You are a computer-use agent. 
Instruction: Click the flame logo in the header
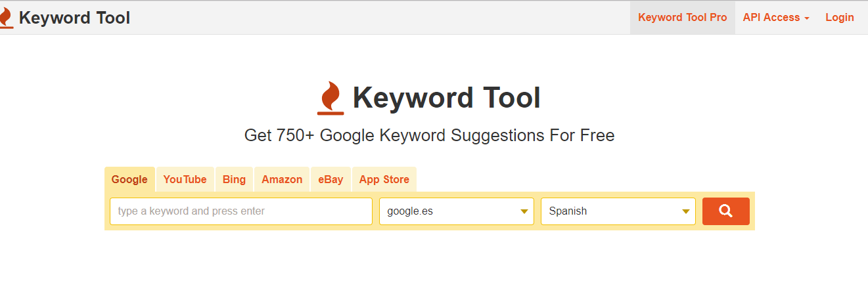coord(6,18)
